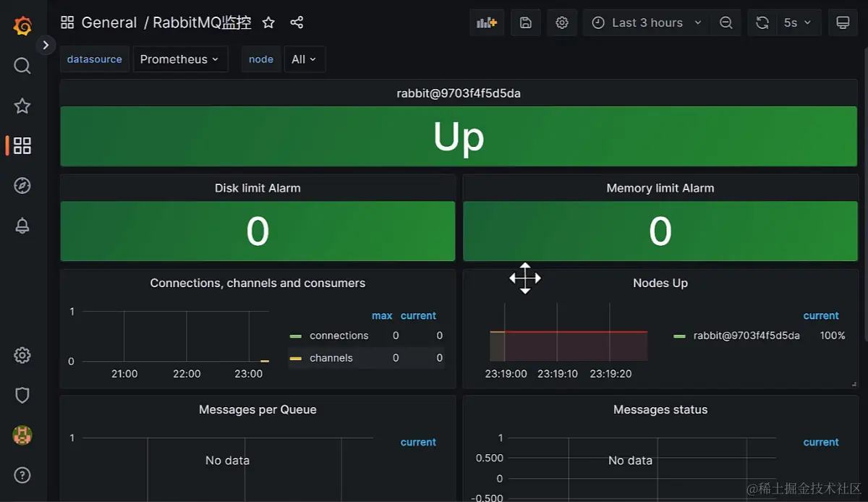The height and width of the screenshot is (502, 868).
Task: Open the Dashboards grid sidebar icon
Action: click(22, 145)
